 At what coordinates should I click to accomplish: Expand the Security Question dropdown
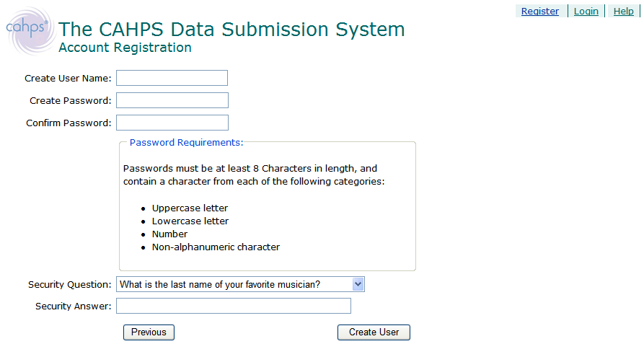pyautogui.click(x=241, y=284)
